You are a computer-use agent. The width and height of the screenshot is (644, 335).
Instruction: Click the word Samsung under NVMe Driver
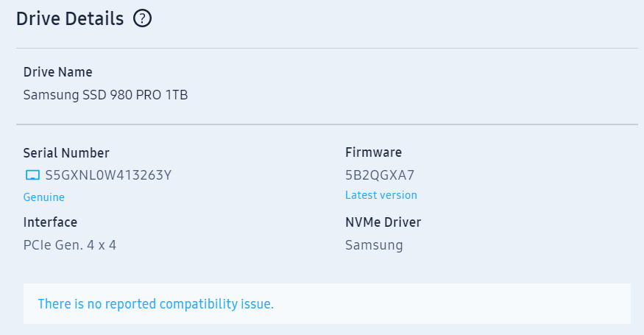374,245
